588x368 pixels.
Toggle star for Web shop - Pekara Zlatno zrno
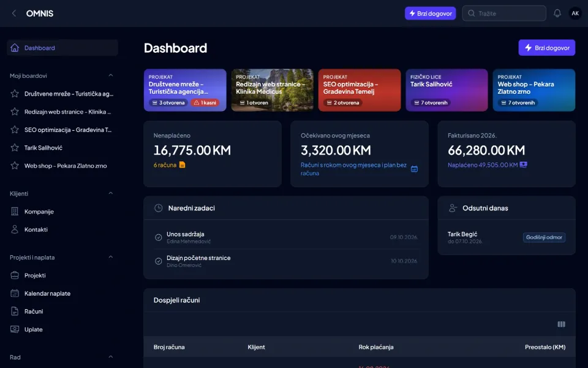click(15, 166)
